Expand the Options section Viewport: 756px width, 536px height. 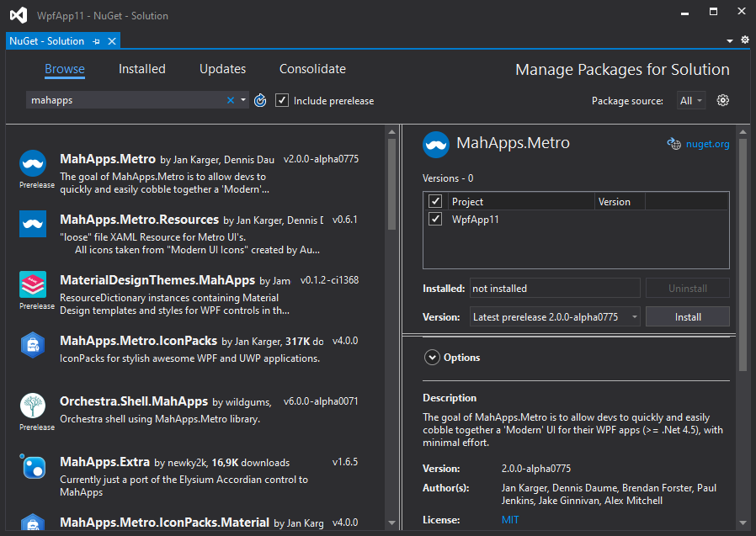tap(432, 358)
